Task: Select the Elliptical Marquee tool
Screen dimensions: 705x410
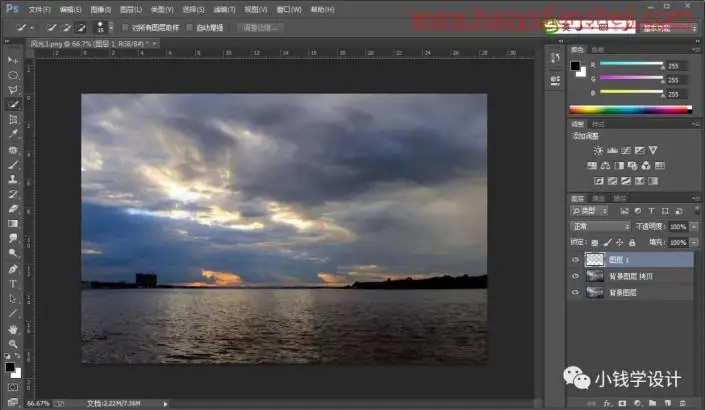Action: click(x=13, y=75)
